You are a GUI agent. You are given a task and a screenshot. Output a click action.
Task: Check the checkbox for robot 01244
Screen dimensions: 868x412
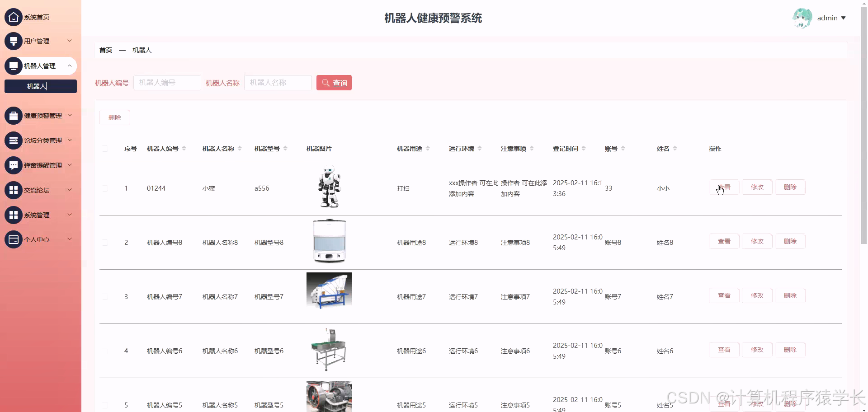point(105,188)
